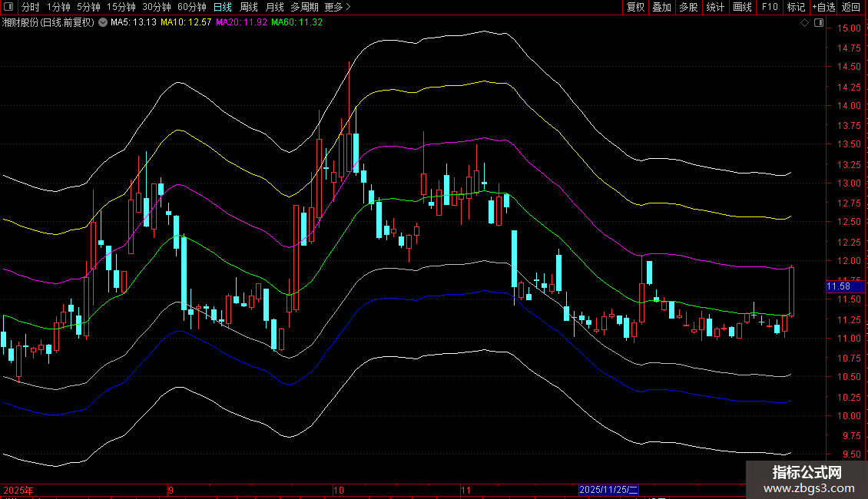868x499 pixels.
Task: Select the 1分钟 period tab
Action: click(58, 7)
